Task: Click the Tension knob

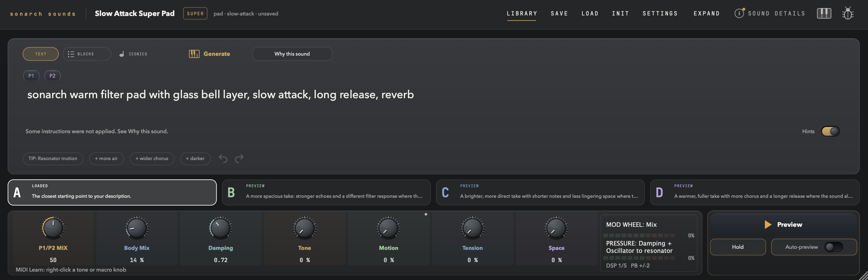Action: 473,228
